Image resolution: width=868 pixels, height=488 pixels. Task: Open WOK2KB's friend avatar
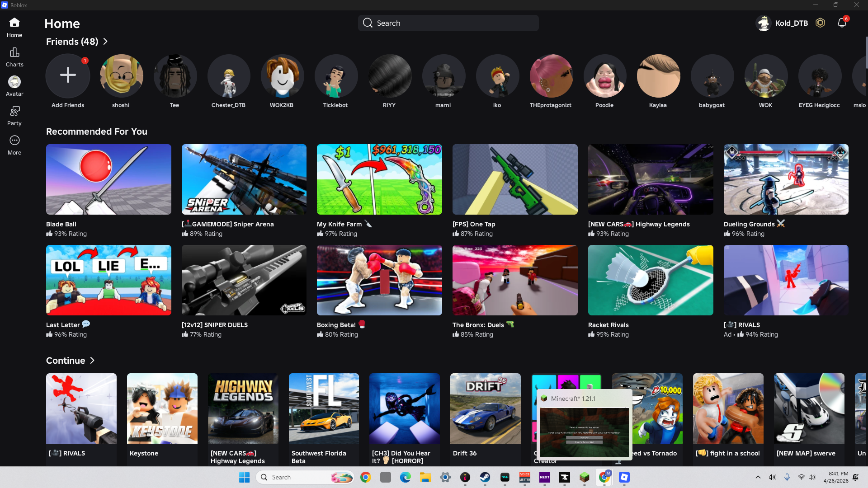coord(282,75)
